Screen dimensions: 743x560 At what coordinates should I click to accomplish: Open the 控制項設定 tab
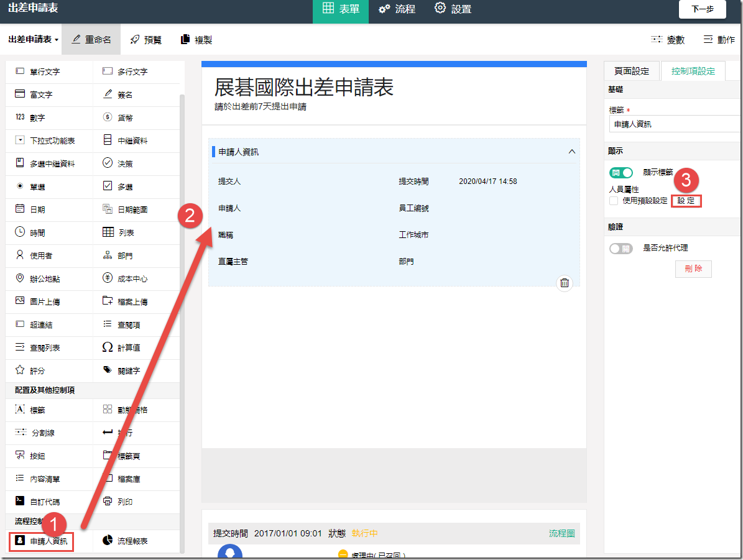pyautogui.click(x=693, y=71)
